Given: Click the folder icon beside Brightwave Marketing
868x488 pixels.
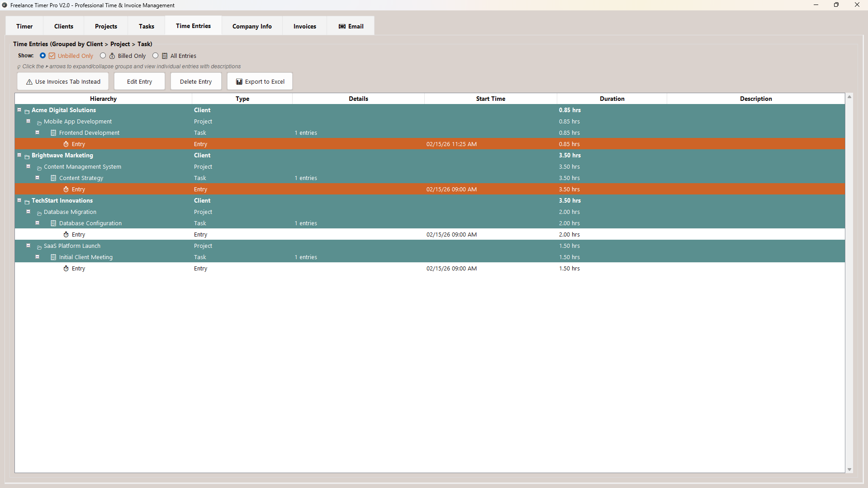Looking at the screenshot, I should click(27, 156).
